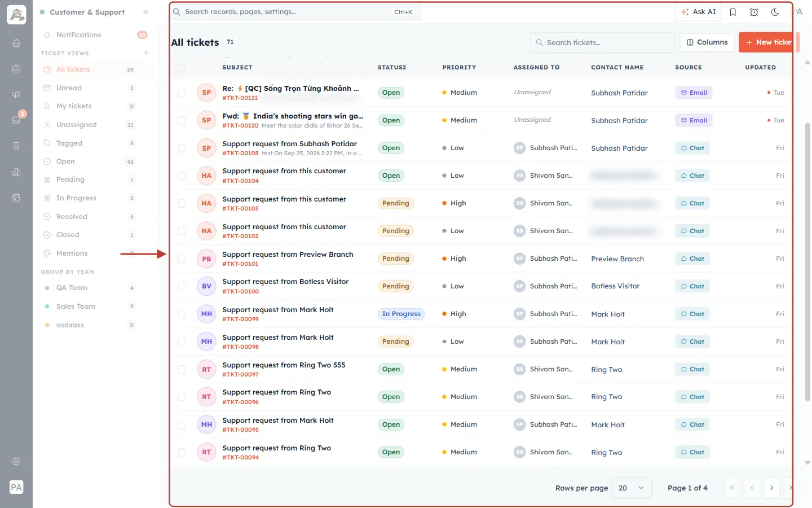Open the settings gear icon

pos(16,462)
